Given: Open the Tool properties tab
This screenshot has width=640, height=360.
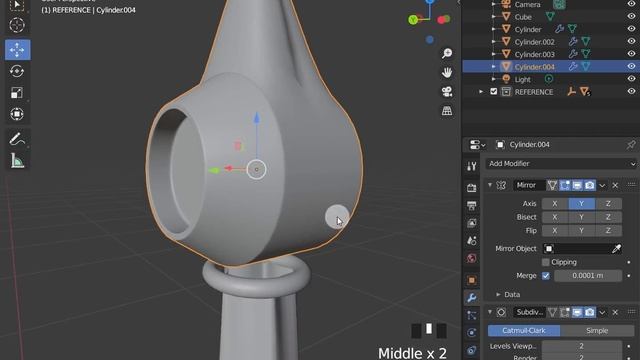Looking at the screenshot, I should coord(471,166).
